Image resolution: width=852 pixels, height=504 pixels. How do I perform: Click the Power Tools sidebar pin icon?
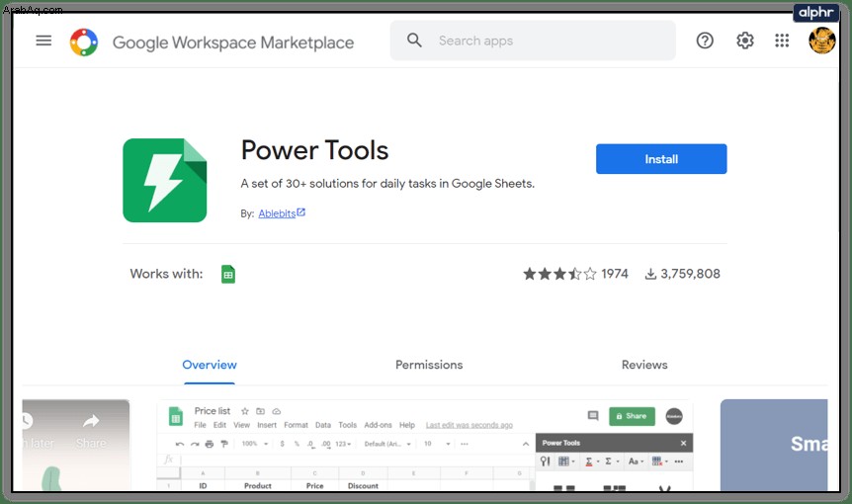[x=545, y=462]
